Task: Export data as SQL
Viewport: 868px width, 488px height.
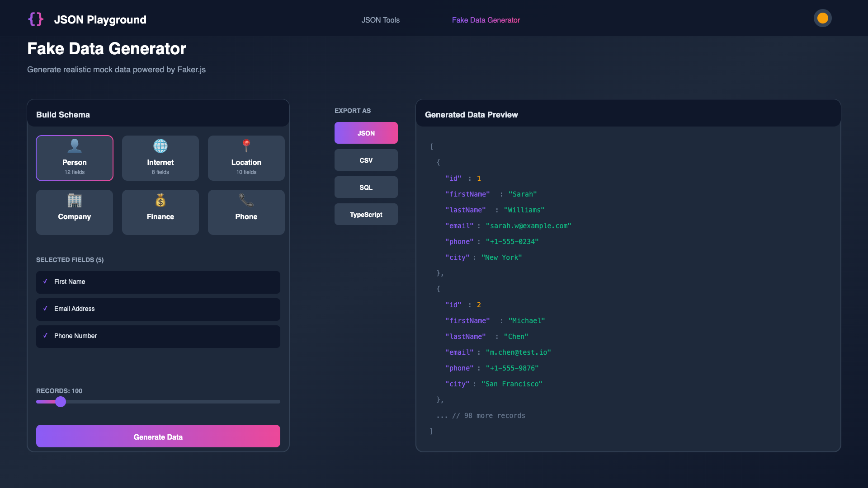Action: pos(366,187)
